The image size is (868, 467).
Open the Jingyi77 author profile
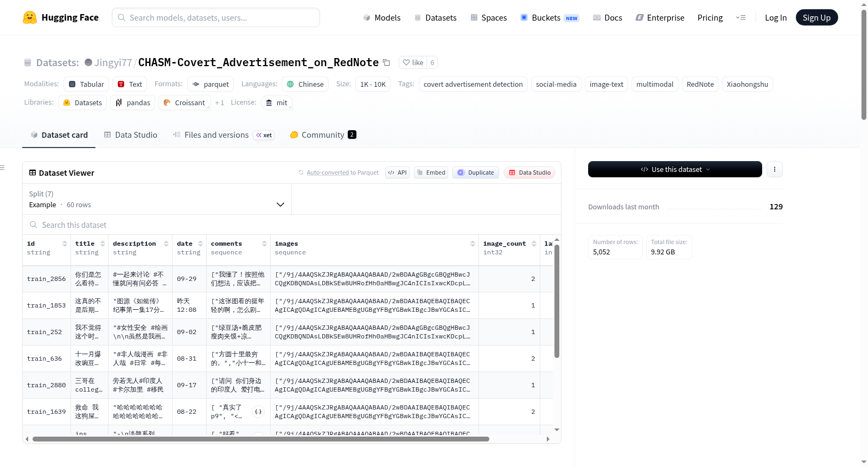click(x=113, y=62)
